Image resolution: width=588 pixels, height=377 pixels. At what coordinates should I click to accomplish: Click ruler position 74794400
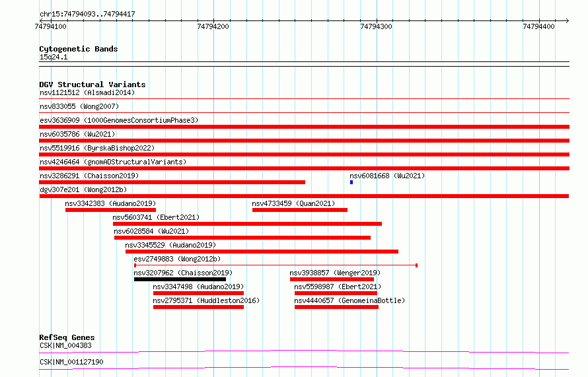click(539, 26)
